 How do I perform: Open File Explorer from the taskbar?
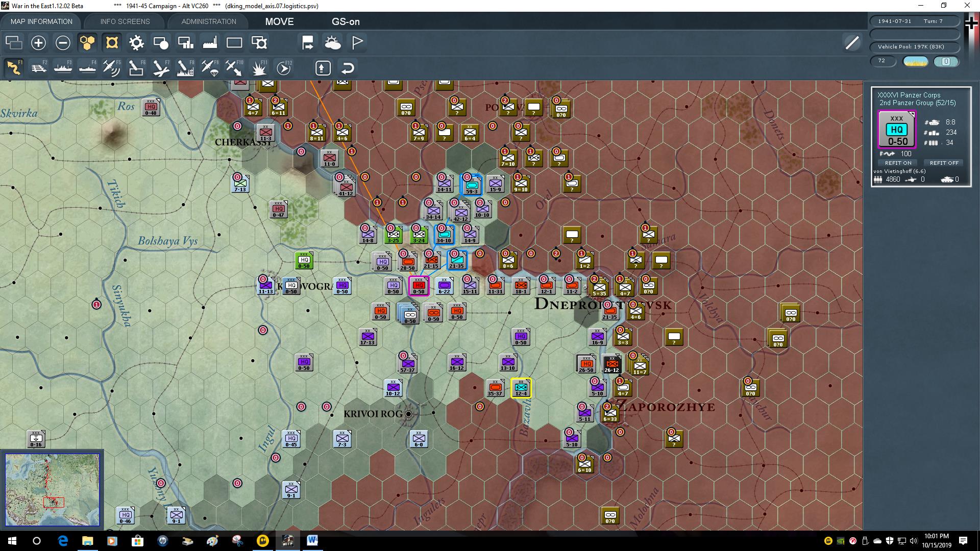(88, 541)
